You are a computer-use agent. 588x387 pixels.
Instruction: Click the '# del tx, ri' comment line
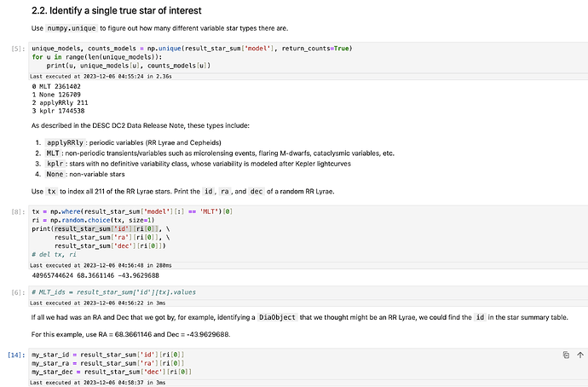coord(54,255)
